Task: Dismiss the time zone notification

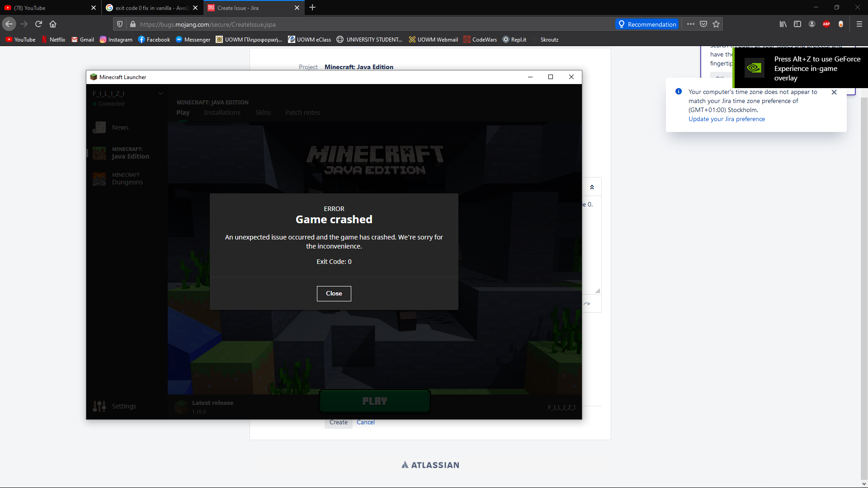Action: [834, 92]
